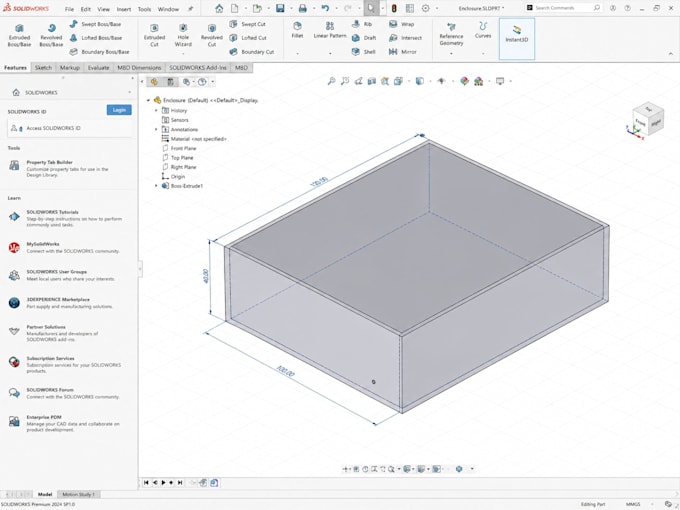Open Fillet dropdown arrow below the tool

(x=298, y=54)
